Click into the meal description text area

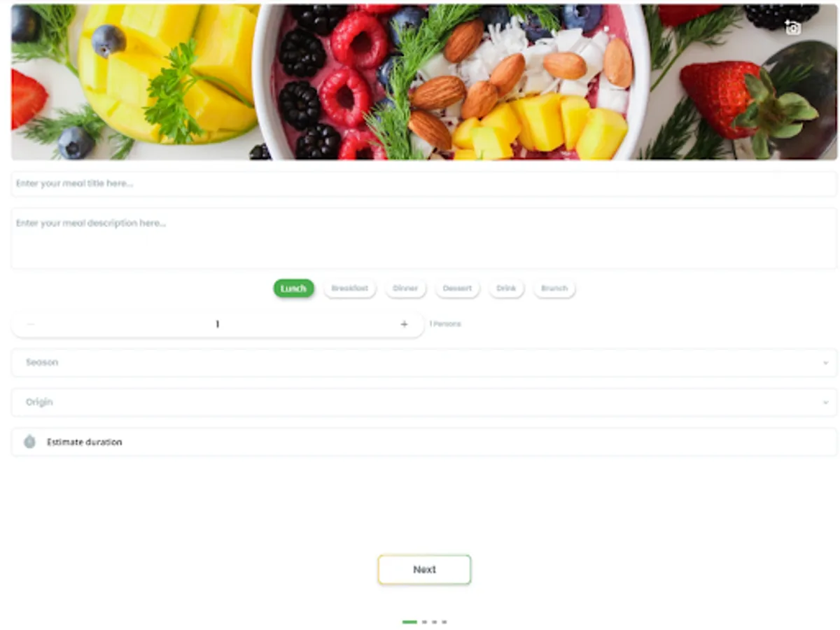click(424, 239)
